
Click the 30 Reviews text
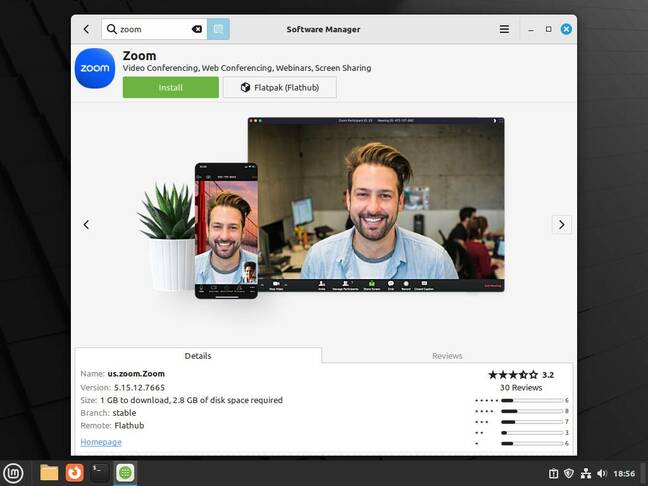[x=521, y=388]
